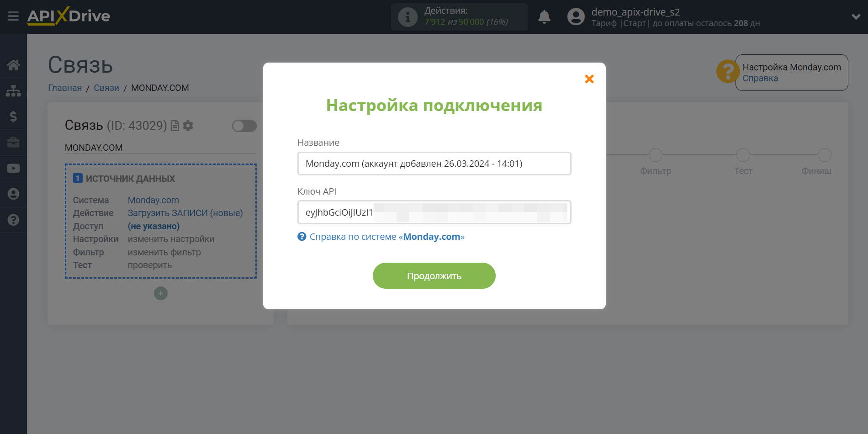
Task: Click the Продолжить button
Action: (x=434, y=276)
